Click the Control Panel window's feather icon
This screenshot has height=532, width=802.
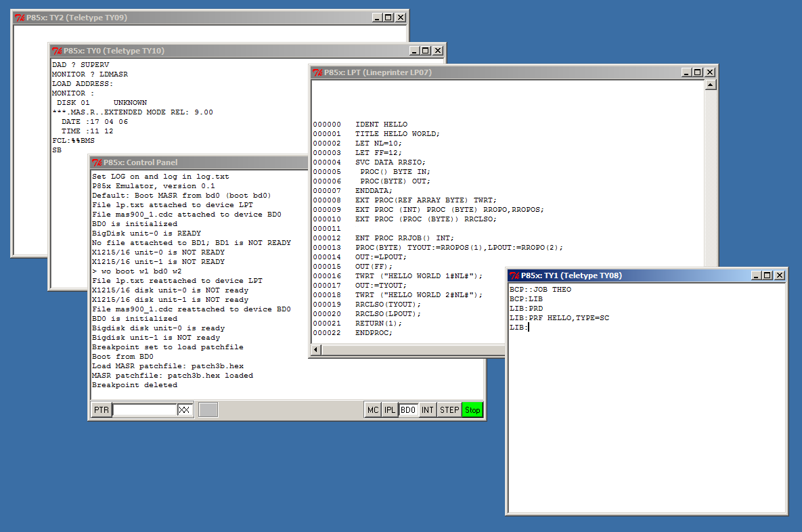tap(97, 162)
